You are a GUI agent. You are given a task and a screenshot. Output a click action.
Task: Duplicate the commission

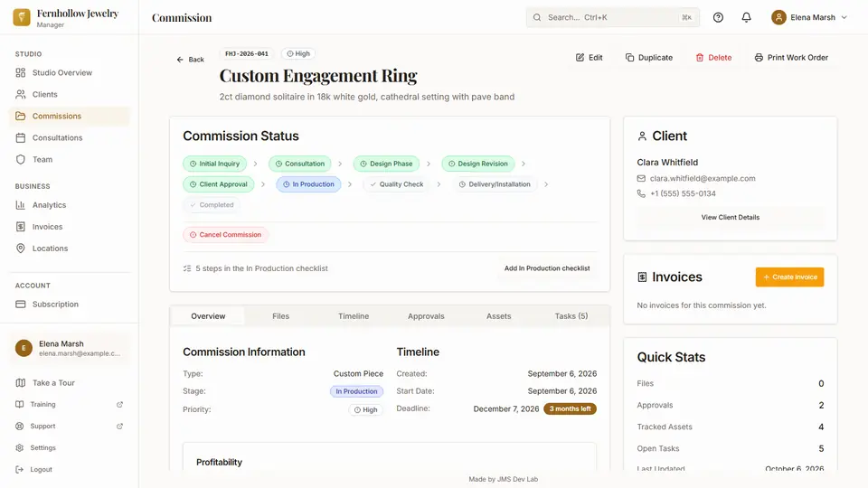coord(649,58)
